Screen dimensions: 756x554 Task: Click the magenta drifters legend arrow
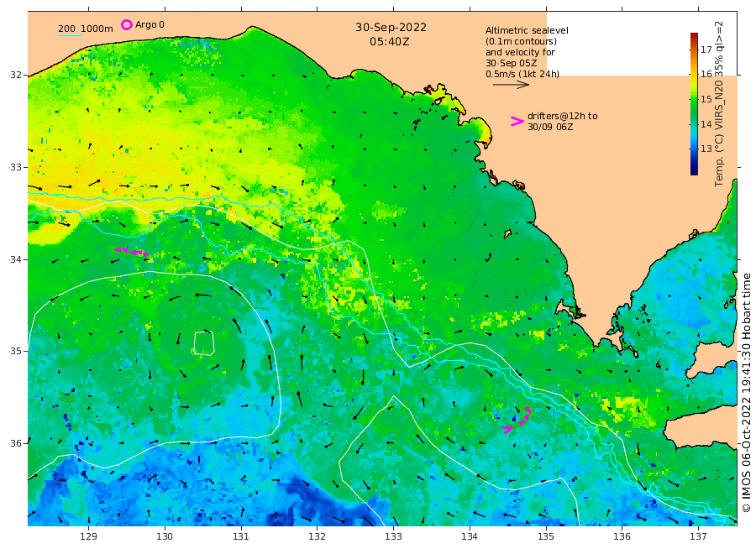pyautogui.click(x=517, y=122)
